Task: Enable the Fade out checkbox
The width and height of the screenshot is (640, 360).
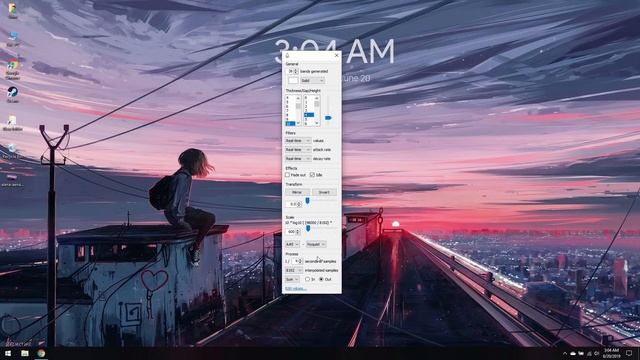Action: [287, 175]
